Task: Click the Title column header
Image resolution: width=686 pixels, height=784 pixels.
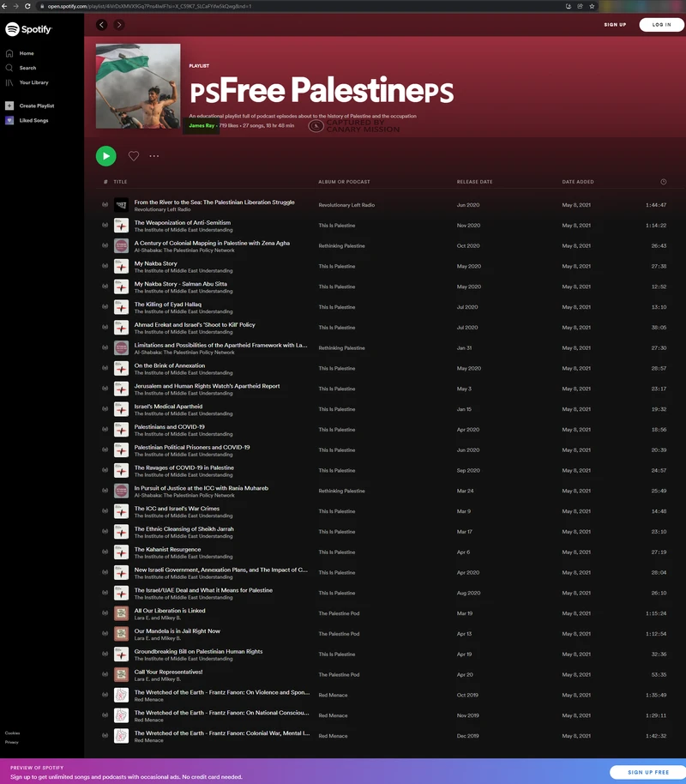Action: click(120, 182)
